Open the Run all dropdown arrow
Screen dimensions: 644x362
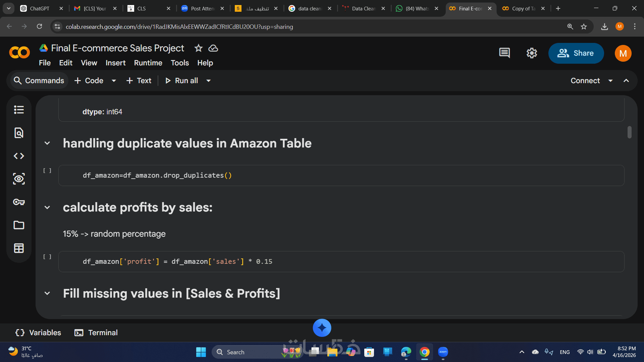click(x=208, y=81)
